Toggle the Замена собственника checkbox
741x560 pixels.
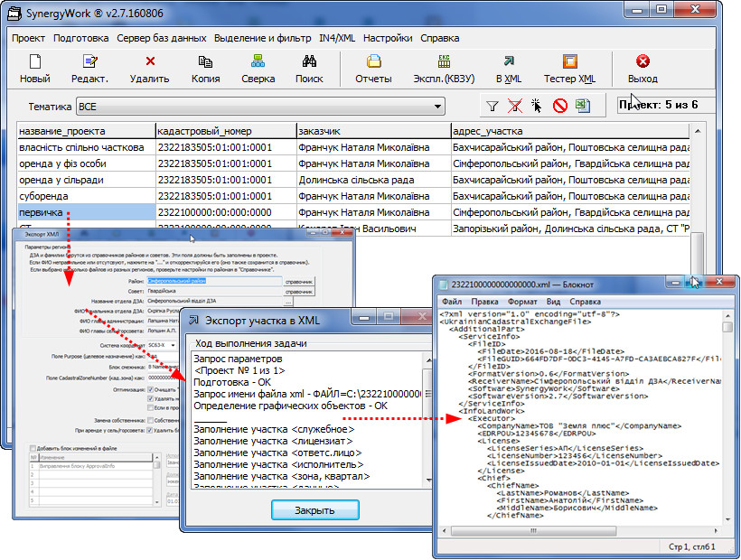tap(150, 420)
